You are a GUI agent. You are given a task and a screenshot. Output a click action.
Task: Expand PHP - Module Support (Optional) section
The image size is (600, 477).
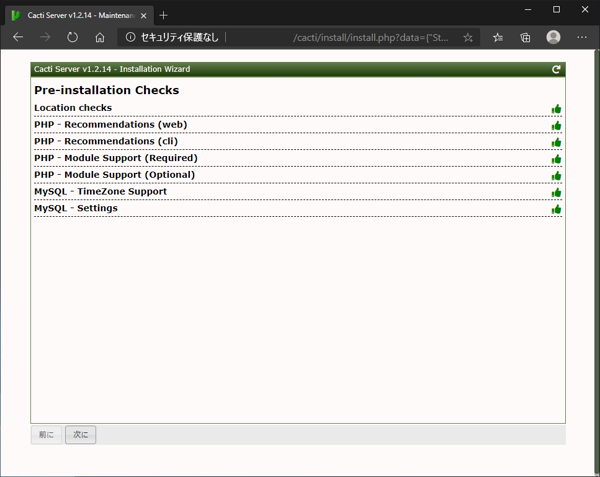pyautogui.click(x=114, y=175)
